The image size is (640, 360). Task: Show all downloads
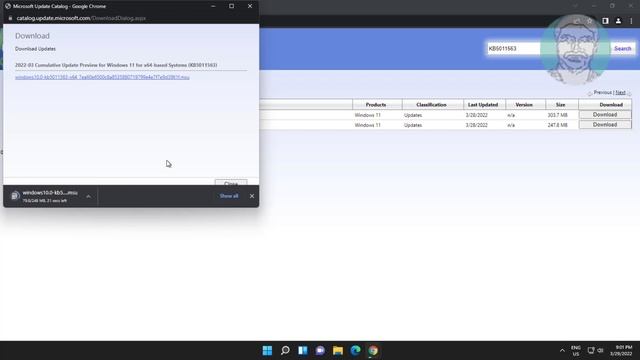[229, 196]
